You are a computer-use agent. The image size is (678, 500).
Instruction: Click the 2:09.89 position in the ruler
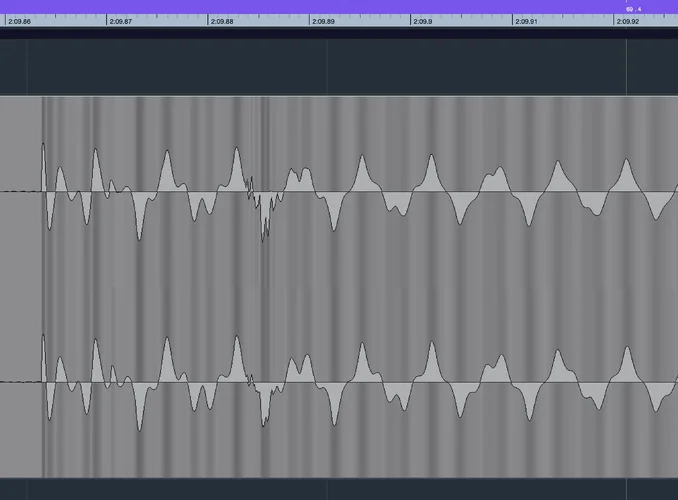tap(324, 21)
